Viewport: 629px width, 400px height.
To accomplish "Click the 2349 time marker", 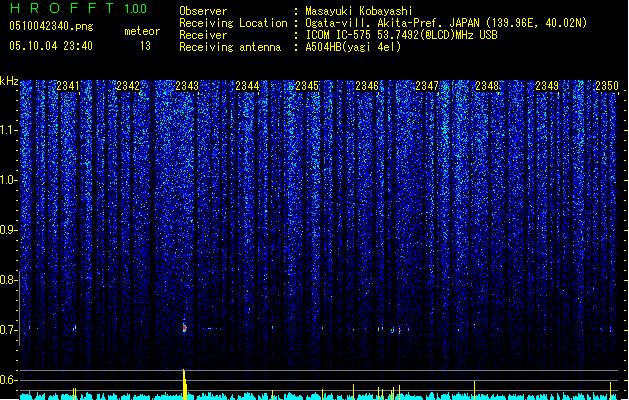I will 547,86.
